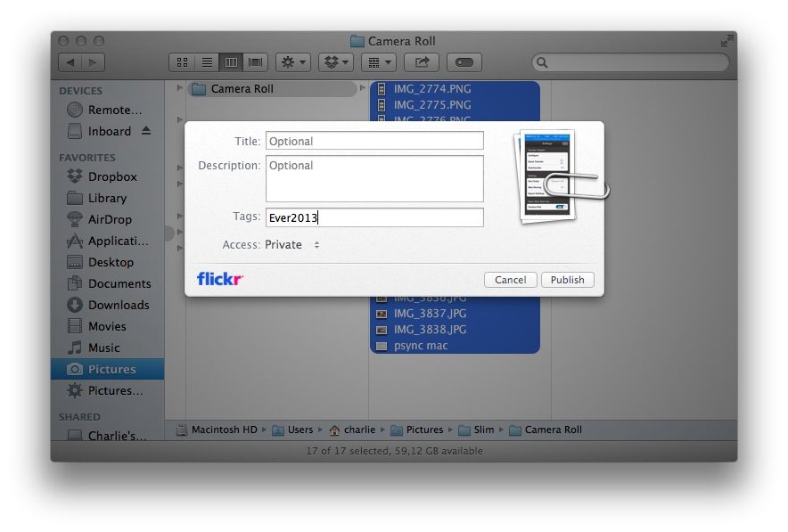The image size is (788, 532).
Task: Select Cover Flow view icon
Action: pos(256,62)
